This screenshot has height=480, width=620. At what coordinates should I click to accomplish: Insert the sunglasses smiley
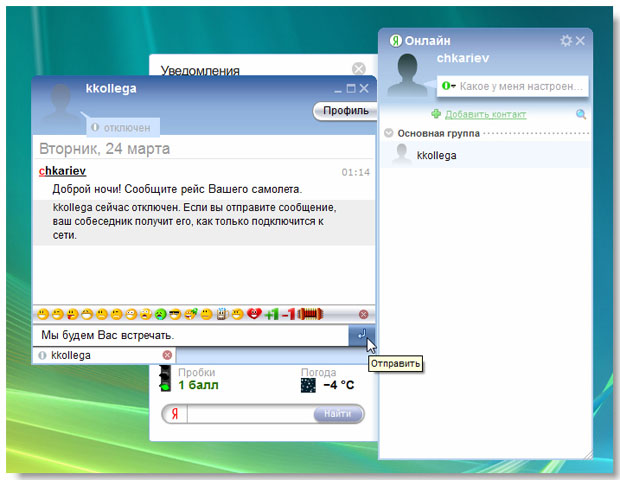click(x=175, y=314)
